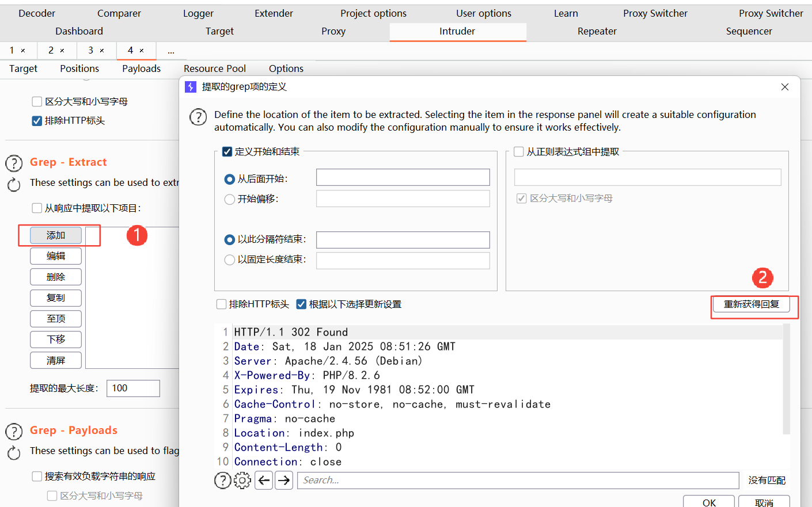
Task: Click the 清屏 button
Action: tap(56, 360)
